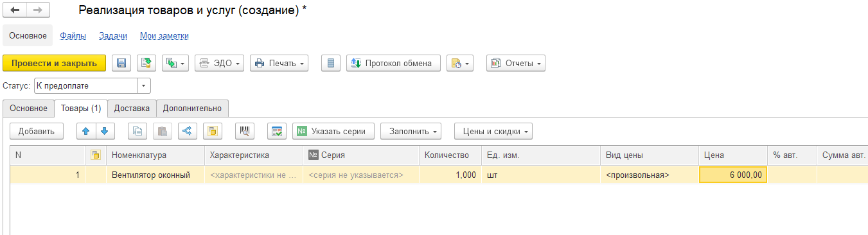
Task: Open the Заполнить dropdown
Action: [411, 131]
